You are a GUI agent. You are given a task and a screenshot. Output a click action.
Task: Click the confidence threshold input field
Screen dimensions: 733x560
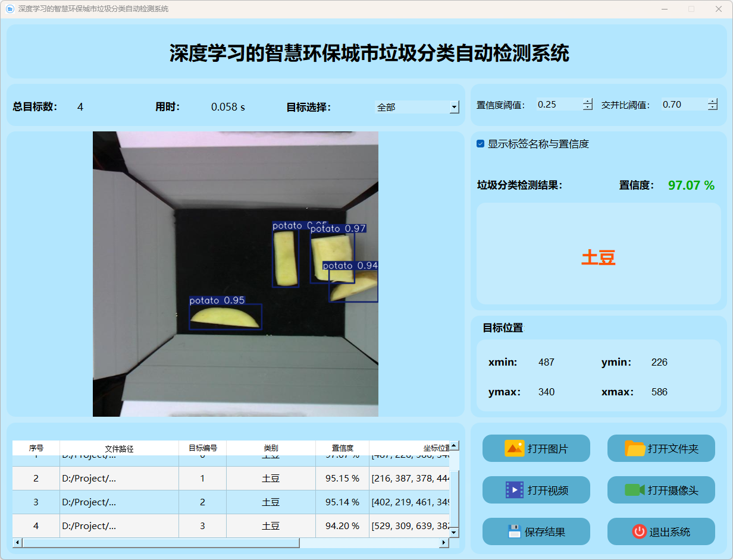coord(558,105)
